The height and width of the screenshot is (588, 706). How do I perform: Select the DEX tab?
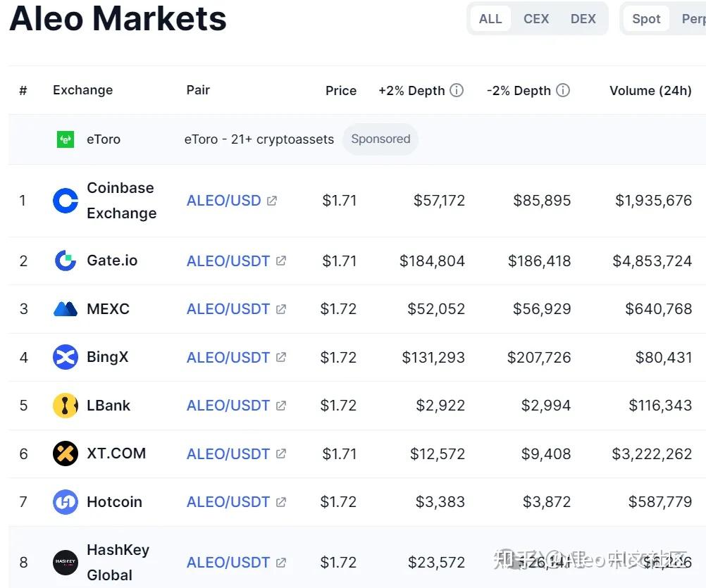[x=583, y=19]
